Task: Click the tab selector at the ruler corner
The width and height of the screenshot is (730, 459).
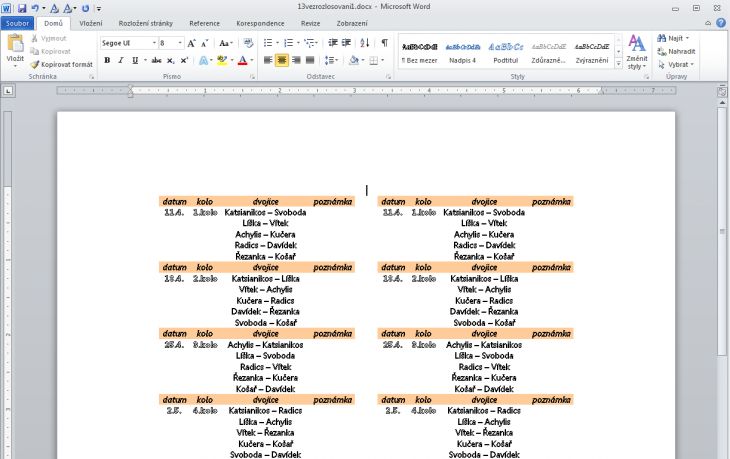Action: click(x=8, y=91)
